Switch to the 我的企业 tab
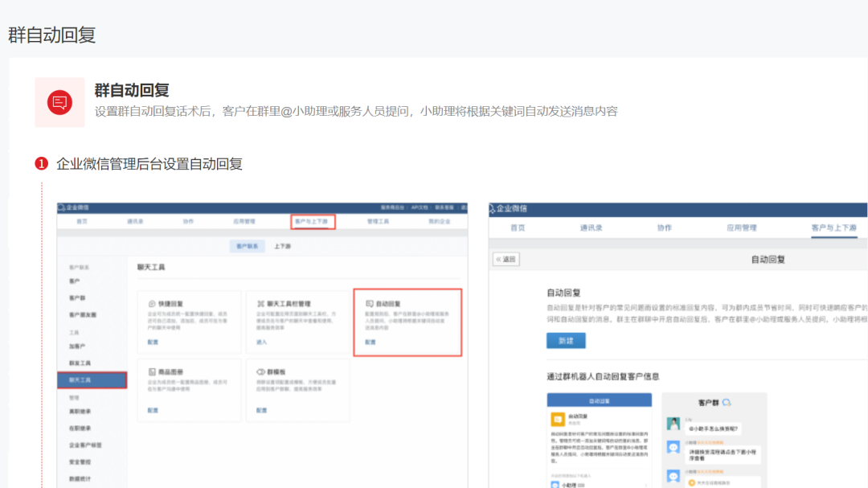 click(x=439, y=221)
